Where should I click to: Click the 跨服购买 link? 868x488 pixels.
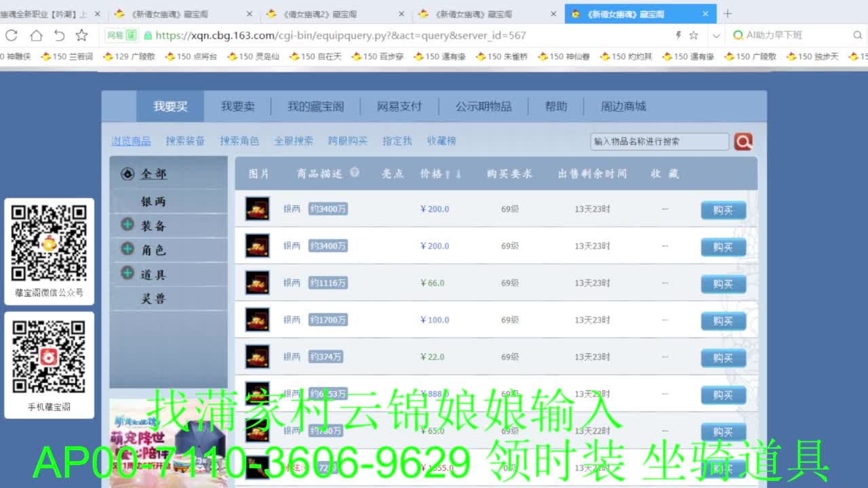click(348, 141)
